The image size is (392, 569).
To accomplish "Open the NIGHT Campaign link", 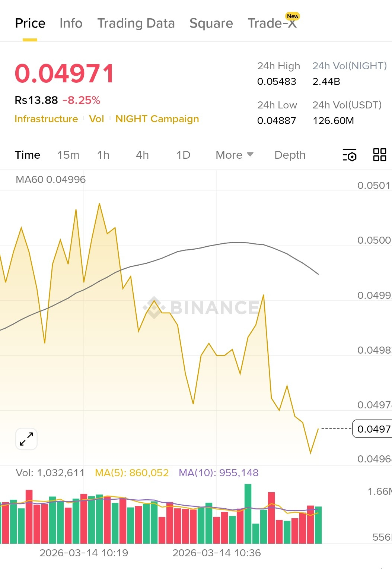I will click(x=157, y=119).
